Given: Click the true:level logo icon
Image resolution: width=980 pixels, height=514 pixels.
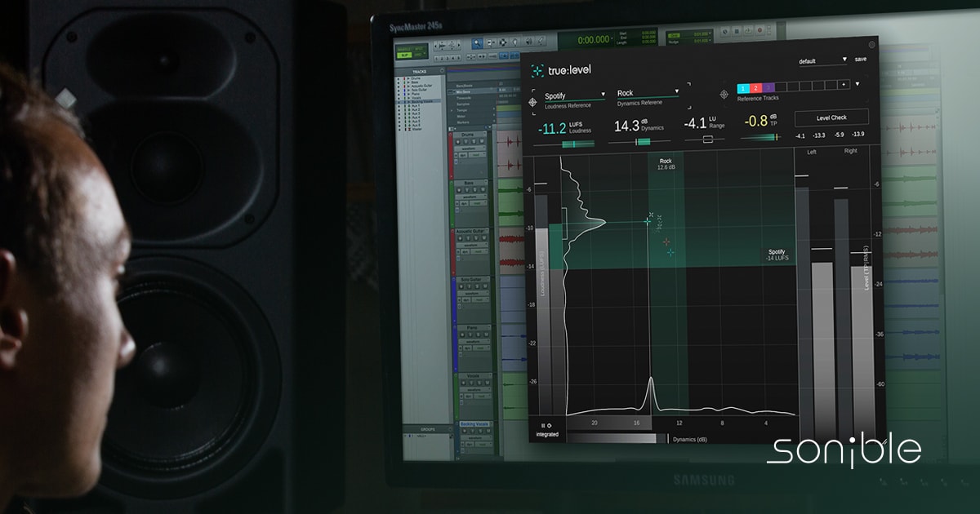Looking at the screenshot, I should (537, 71).
